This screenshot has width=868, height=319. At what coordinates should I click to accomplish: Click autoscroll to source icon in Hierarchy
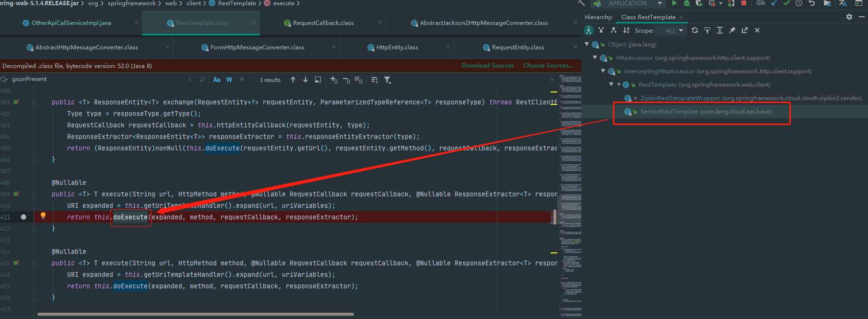tap(707, 30)
